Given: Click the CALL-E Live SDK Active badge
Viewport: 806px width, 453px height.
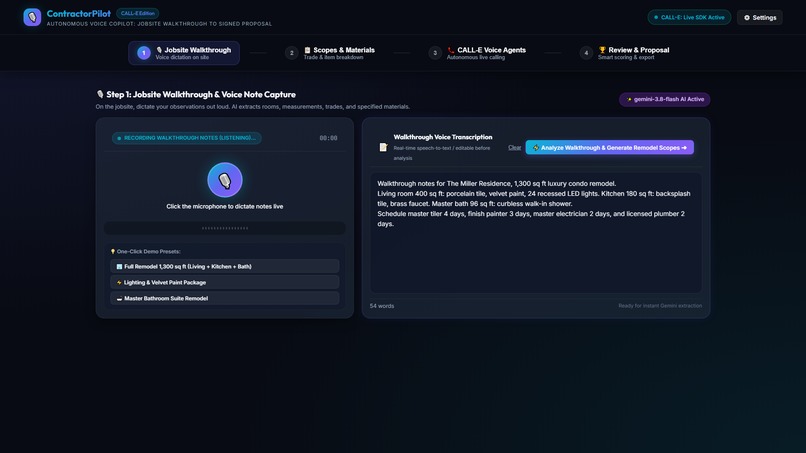Looking at the screenshot, I should click(689, 17).
